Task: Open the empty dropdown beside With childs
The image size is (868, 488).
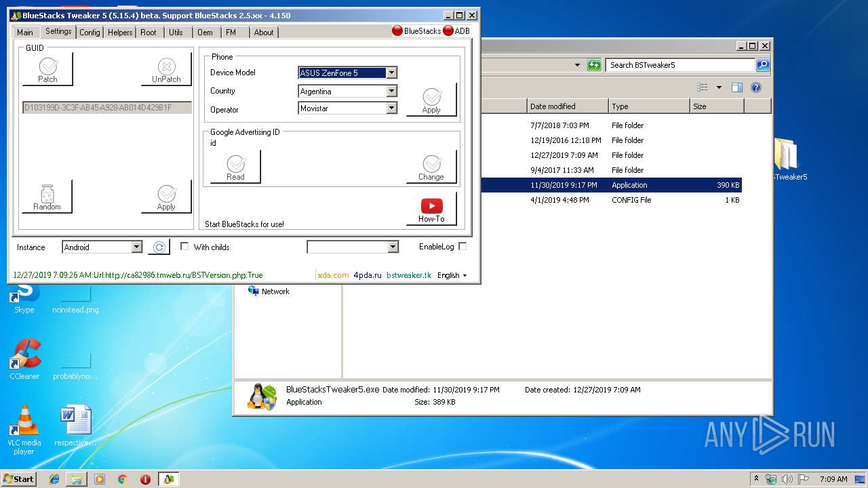Action: pos(393,247)
